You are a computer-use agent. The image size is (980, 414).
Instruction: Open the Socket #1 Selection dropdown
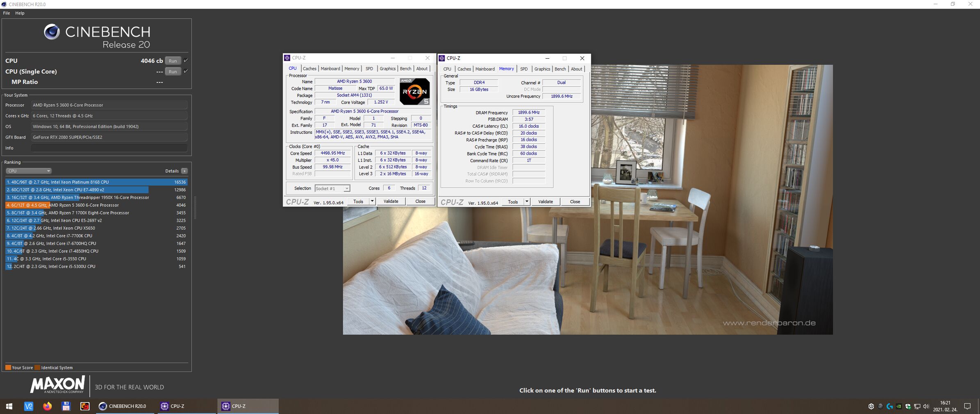pos(332,188)
